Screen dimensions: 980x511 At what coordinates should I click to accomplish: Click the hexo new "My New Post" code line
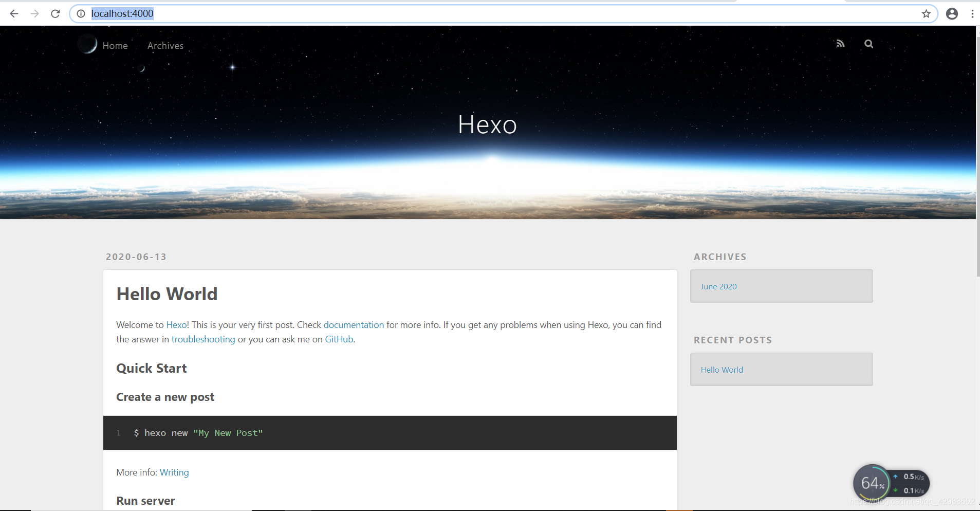pos(198,433)
